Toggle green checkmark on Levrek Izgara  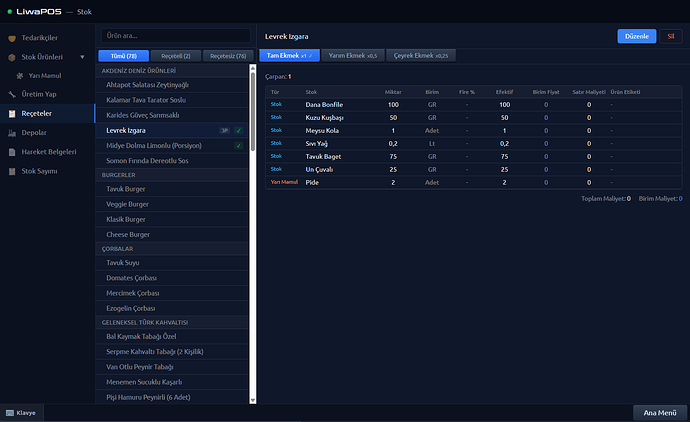[238, 130]
